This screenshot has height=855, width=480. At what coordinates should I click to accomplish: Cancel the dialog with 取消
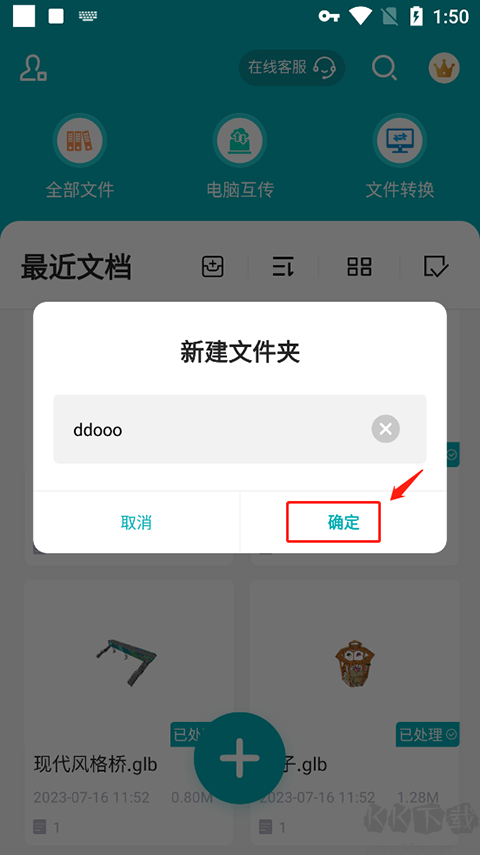(x=136, y=522)
